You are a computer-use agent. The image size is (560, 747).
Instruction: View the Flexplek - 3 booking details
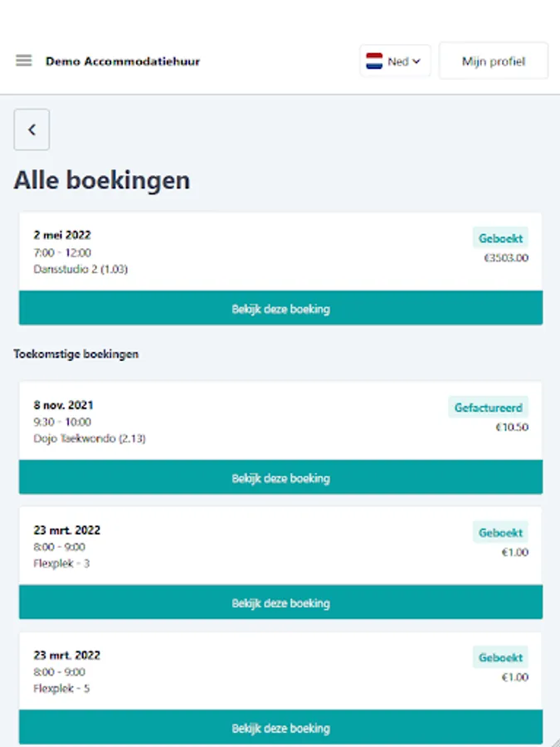pyautogui.click(x=280, y=603)
